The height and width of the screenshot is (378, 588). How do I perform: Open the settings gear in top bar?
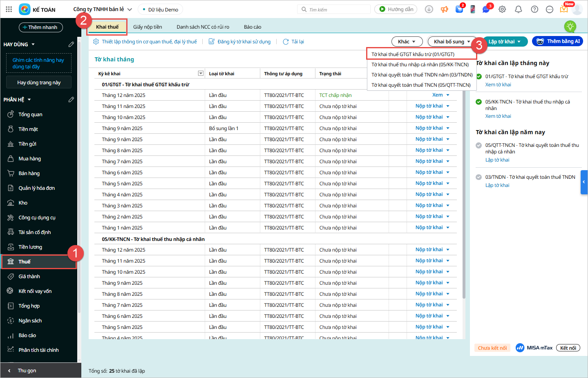pos(502,9)
